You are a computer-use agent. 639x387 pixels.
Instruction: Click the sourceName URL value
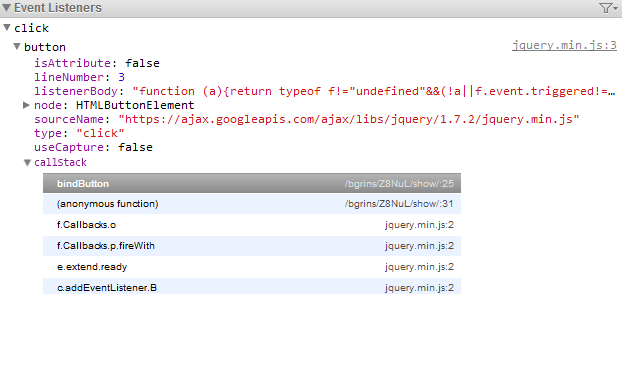(x=348, y=119)
